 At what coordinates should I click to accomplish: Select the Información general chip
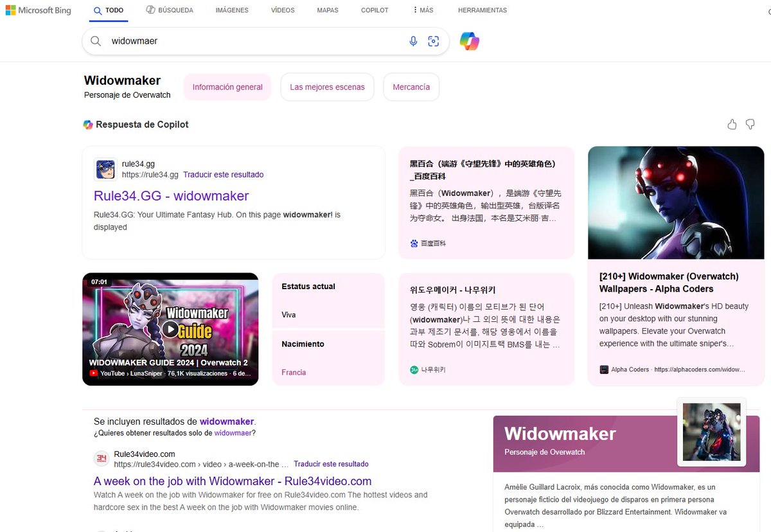pyautogui.click(x=227, y=87)
